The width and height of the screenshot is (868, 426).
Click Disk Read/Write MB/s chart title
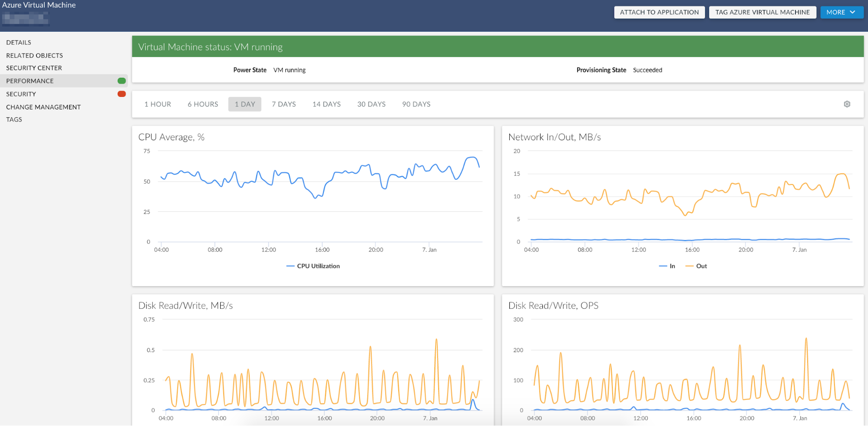[185, 306]
